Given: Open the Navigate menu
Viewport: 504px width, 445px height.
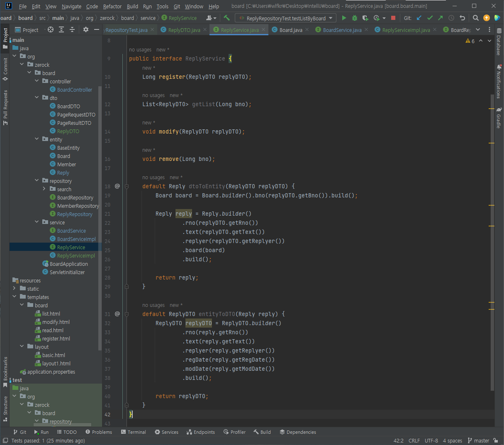Looking at the screenshot, I should (71, 6).
